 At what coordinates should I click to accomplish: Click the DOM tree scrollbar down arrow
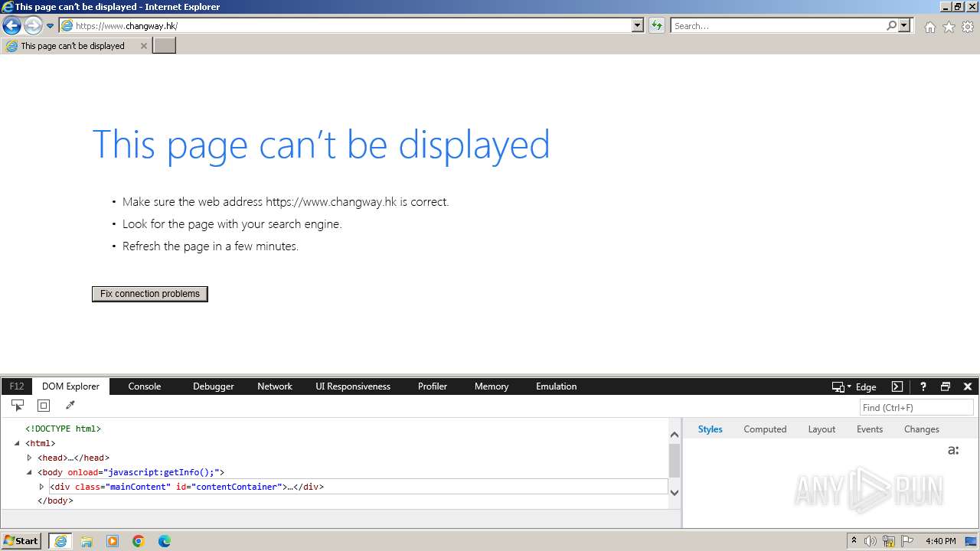pyautogui.click(x=675, y=492)
